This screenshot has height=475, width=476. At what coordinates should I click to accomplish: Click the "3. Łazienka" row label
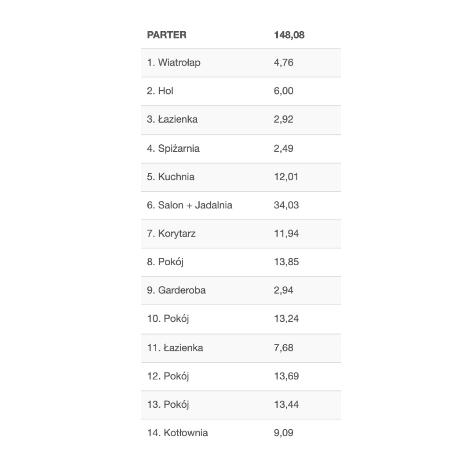(172, 119)
